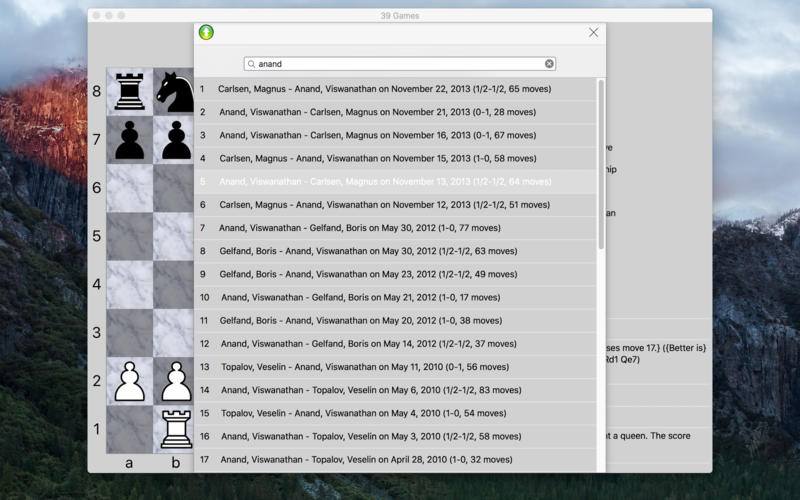The height and width of the screenshot is (500, 800).
Task: Focus the search field containing 'anand'
Action: click(399, 64)
